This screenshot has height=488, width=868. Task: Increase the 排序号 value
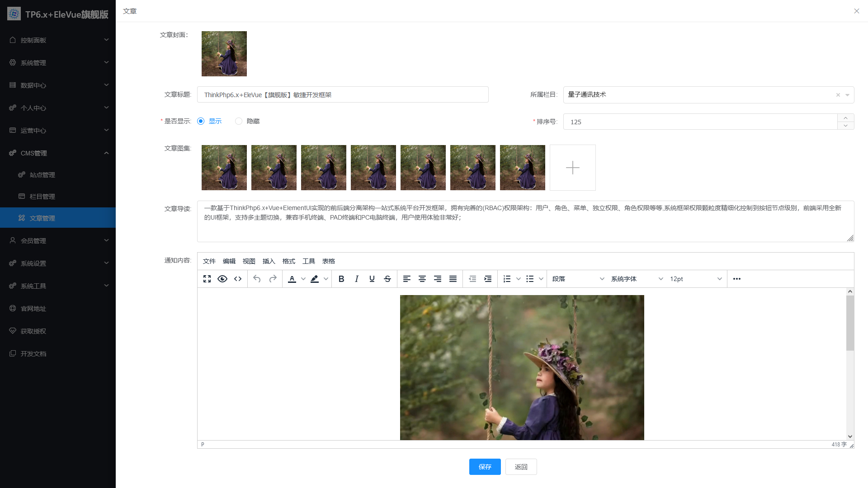coord(845,118)
